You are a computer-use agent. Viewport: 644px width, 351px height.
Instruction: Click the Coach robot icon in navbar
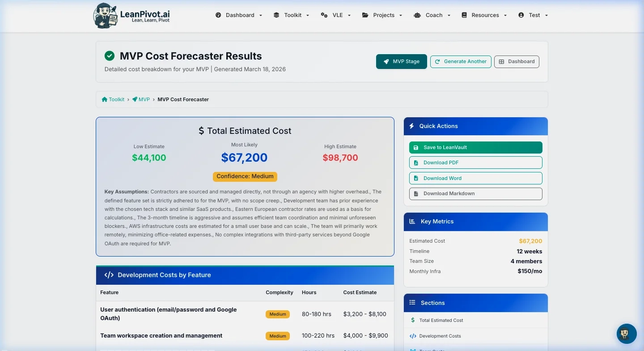tap(417, 15)
